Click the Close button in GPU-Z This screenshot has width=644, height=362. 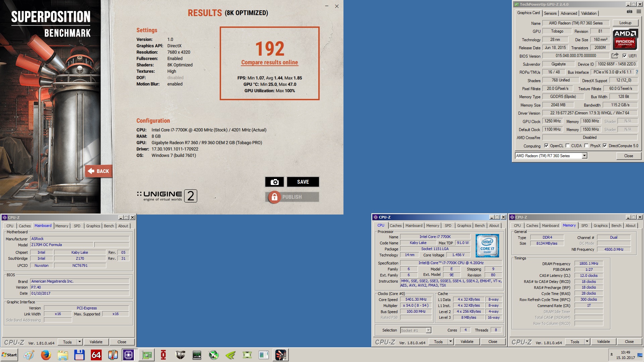(629, 156)
